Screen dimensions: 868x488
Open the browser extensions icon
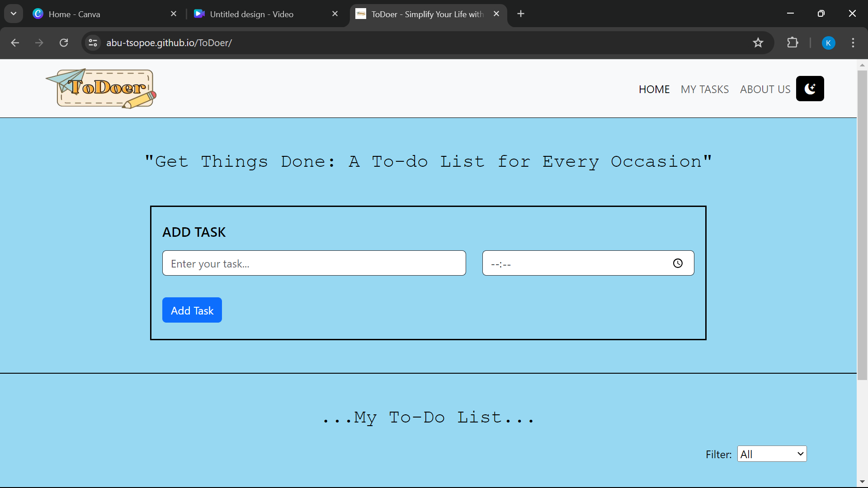[x=793, y=42]
